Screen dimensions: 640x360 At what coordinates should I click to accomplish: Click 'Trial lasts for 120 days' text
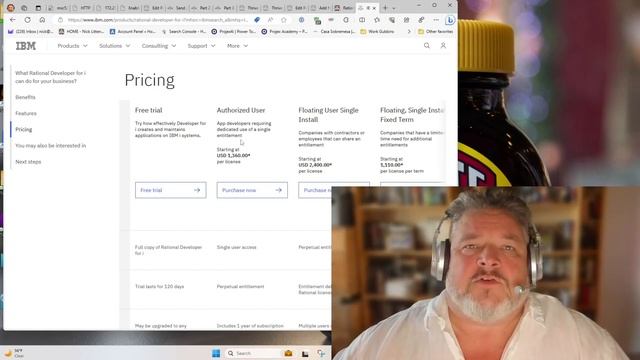160,287
